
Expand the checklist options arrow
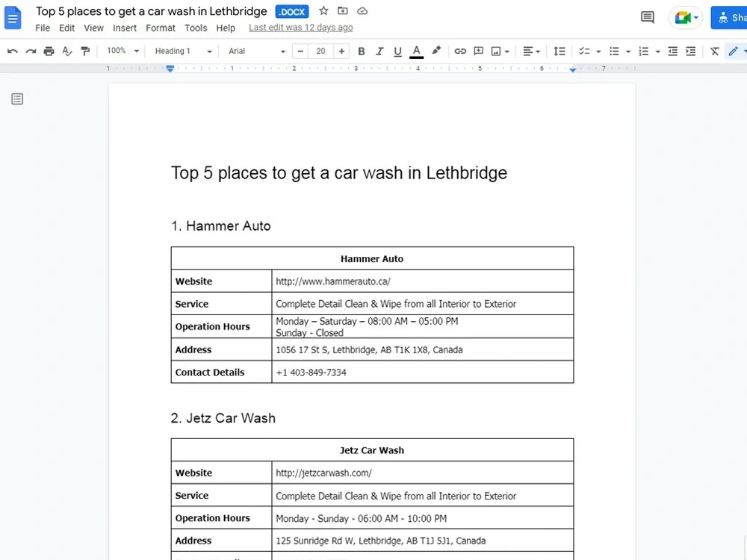pyautogui.click(x=598, y=52)
